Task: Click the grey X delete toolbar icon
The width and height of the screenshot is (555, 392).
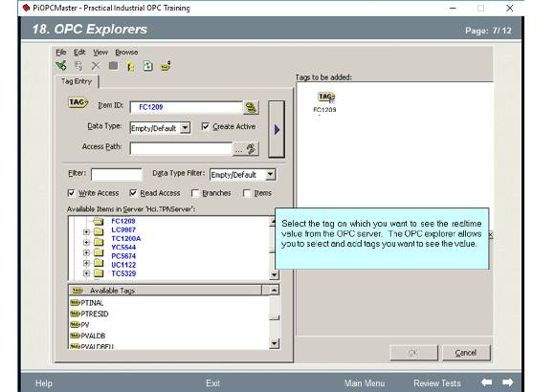Action: tap(96, 66)
